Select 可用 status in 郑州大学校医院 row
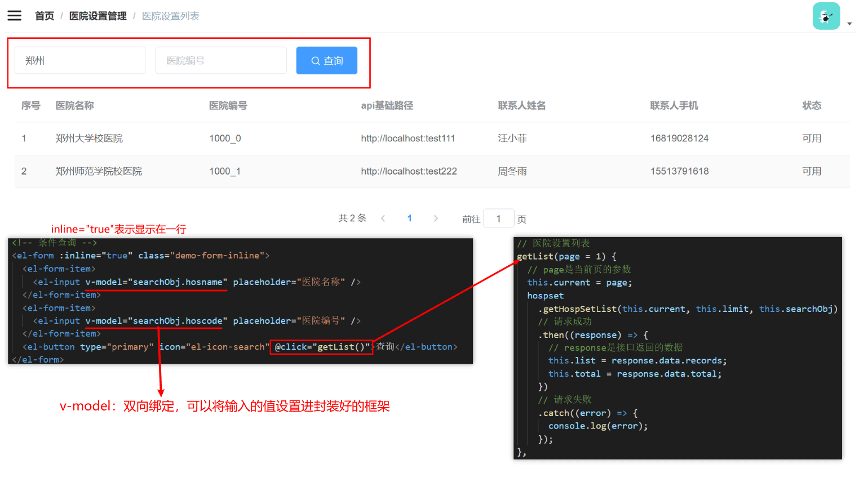Viewport: 868px width, 491px height. point(812,139)
